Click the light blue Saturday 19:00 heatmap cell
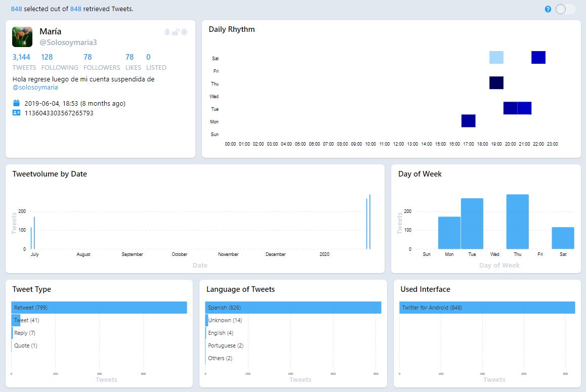This screenshot has height=392, width=586. (x=496, y=58)
